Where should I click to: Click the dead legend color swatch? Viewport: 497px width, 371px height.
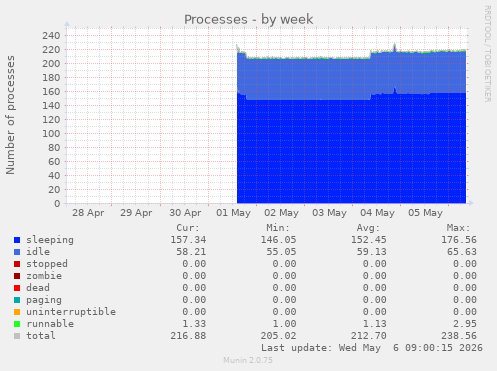click(17, 288)
